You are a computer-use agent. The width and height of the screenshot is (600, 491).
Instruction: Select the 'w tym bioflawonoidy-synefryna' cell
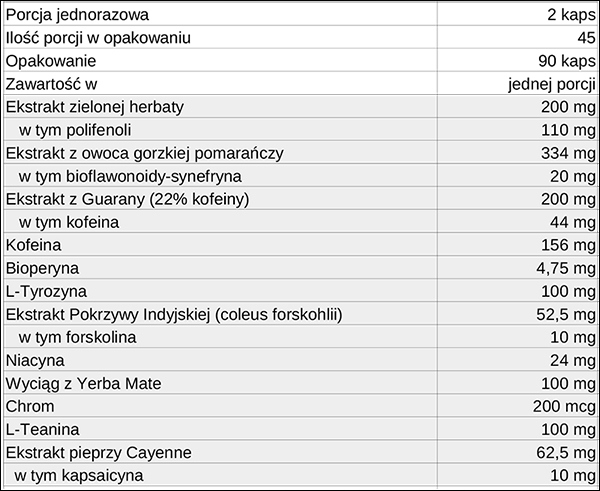130,176
